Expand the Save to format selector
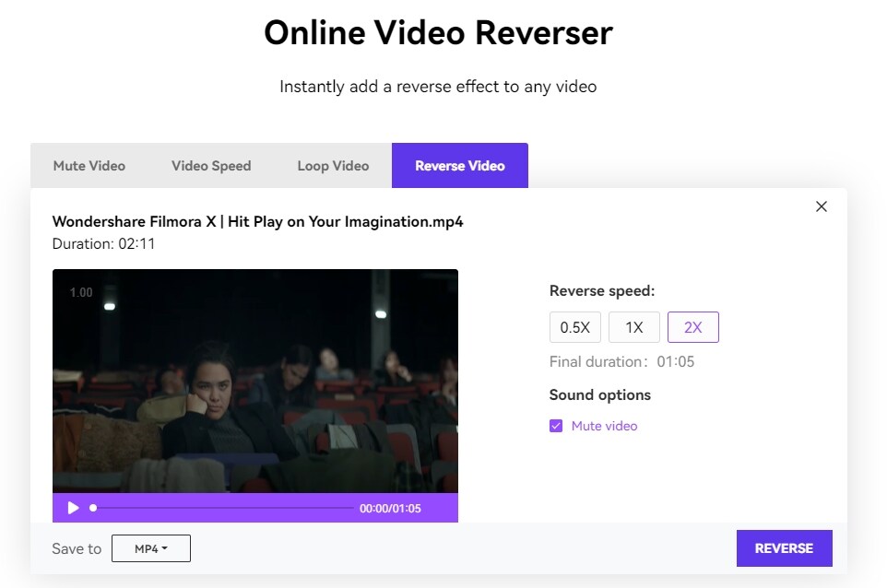The width and height of the screenshot is (887, 588). [x=151, y=547]
